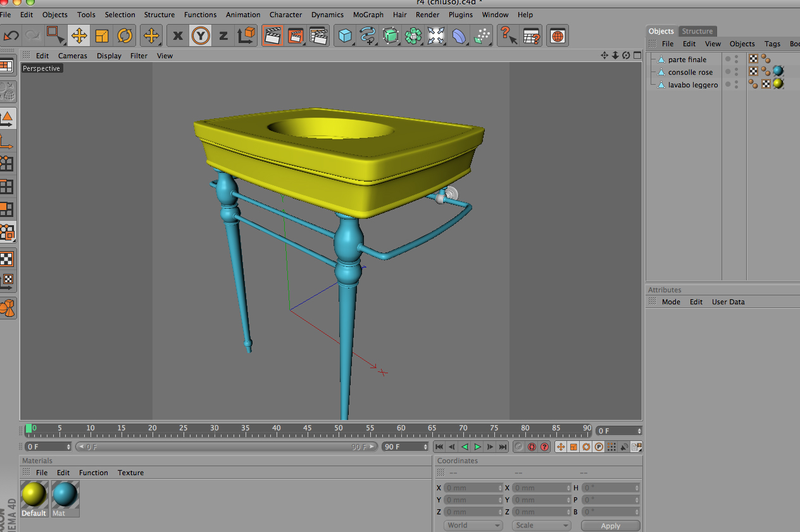Select the blue Mat material
This screenshot has width=800, height=532.
[x=65, y=499]
